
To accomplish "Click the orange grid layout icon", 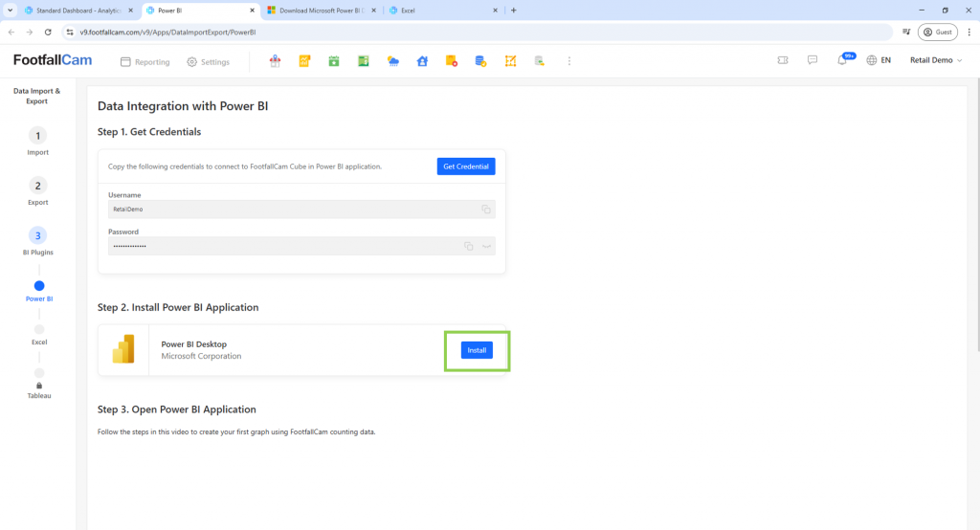I will tap(511, 60).
